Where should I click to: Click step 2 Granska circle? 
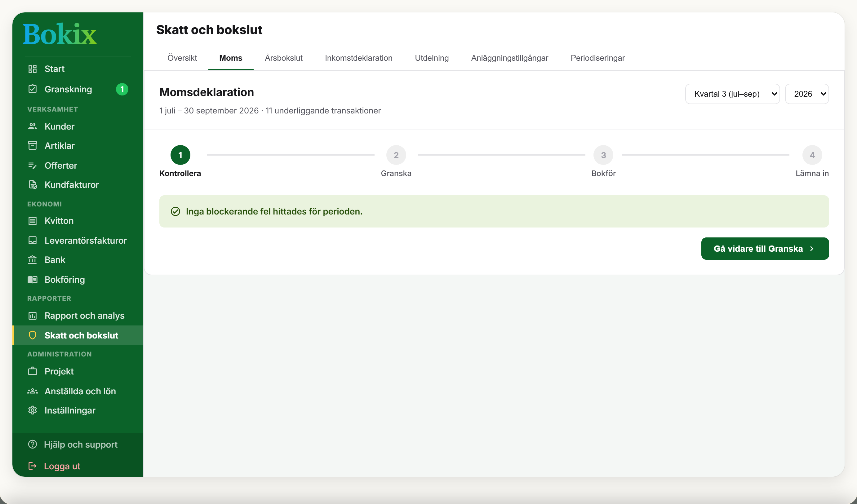(396, 155)
